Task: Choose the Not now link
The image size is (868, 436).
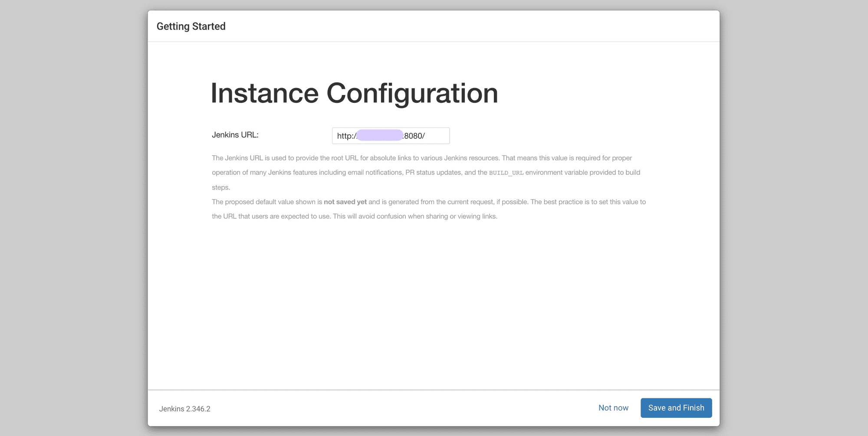Action: click(613, 408)
